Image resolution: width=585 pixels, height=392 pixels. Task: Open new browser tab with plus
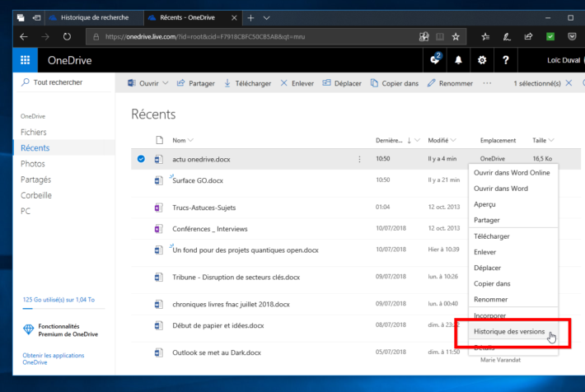[x=250, y=18]
